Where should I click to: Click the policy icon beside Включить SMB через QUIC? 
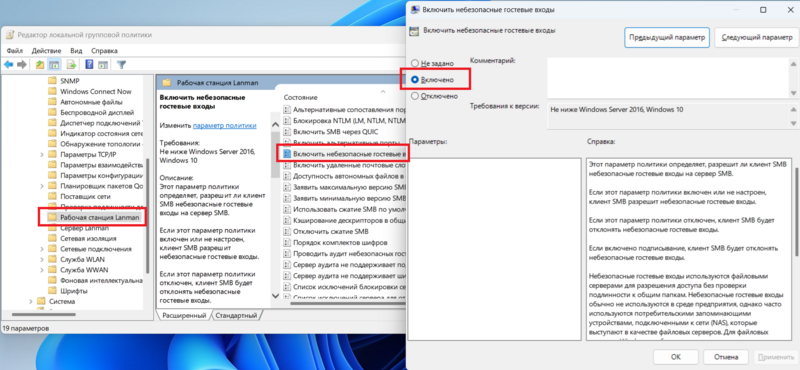[x=287, y=131]
